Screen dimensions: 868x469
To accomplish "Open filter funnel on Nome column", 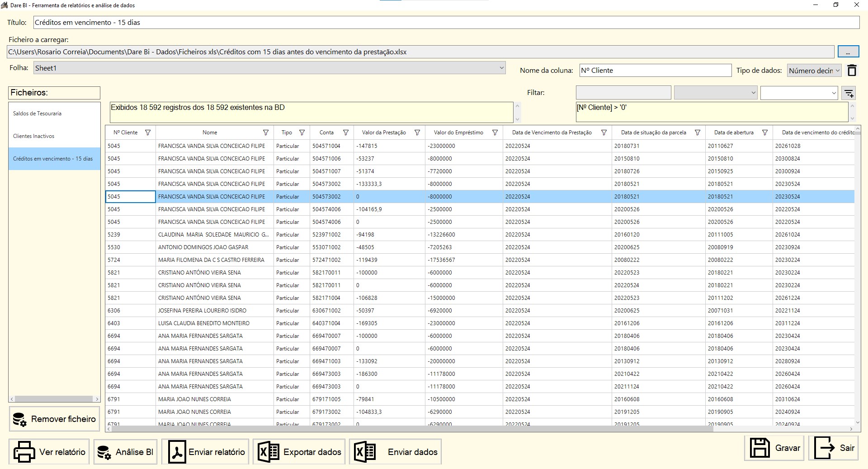I will (266, 133).
